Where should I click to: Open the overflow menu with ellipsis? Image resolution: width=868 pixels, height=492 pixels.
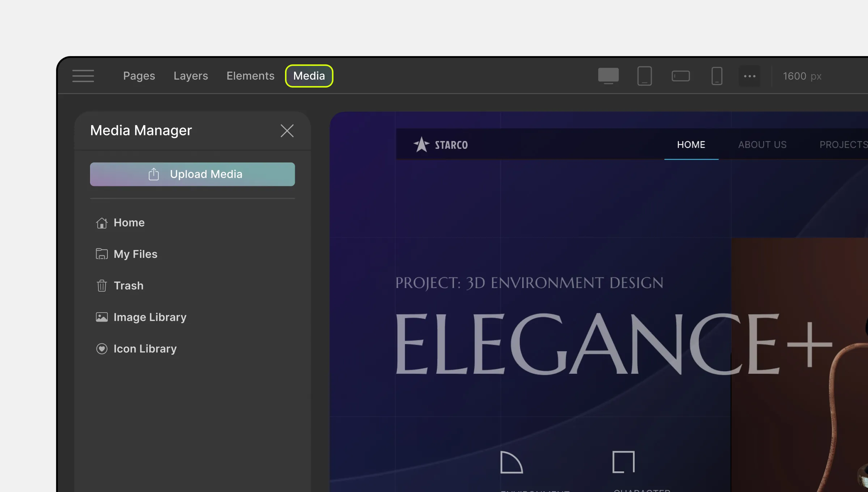point(750,76)
